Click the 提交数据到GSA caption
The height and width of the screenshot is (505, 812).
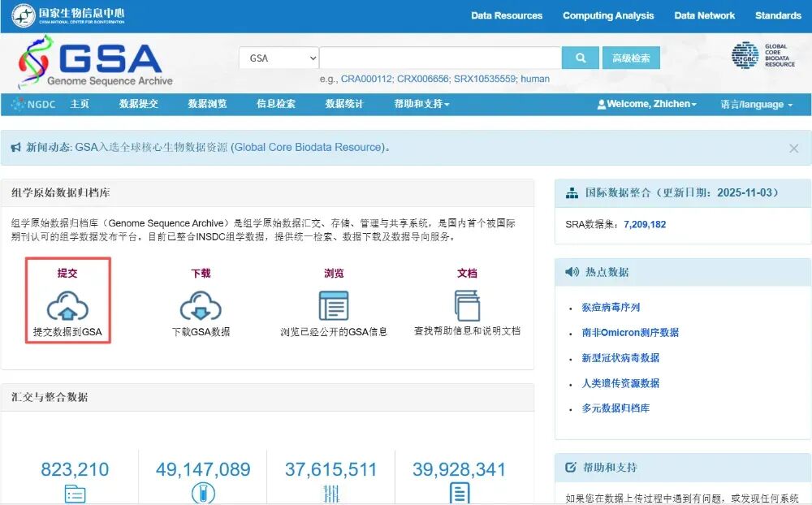pyautogui.click(x=67, y=331)
